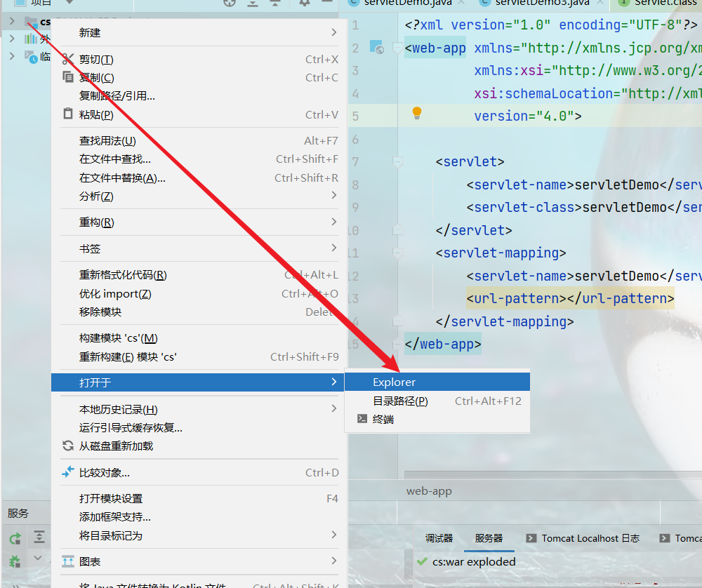702x588 pixels.
Task: Click the empty url-pattern line in editor
Action: coord(570,298)
